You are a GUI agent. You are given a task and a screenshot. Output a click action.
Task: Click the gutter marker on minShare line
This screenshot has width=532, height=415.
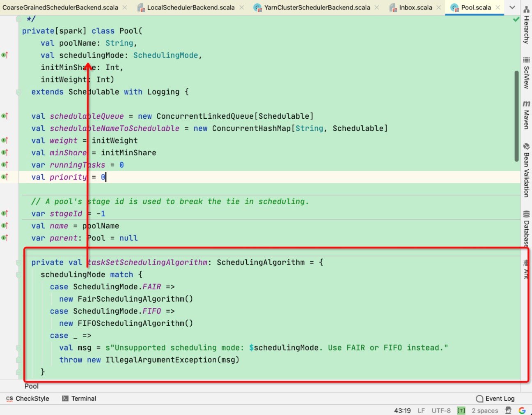tap(5, 152)
